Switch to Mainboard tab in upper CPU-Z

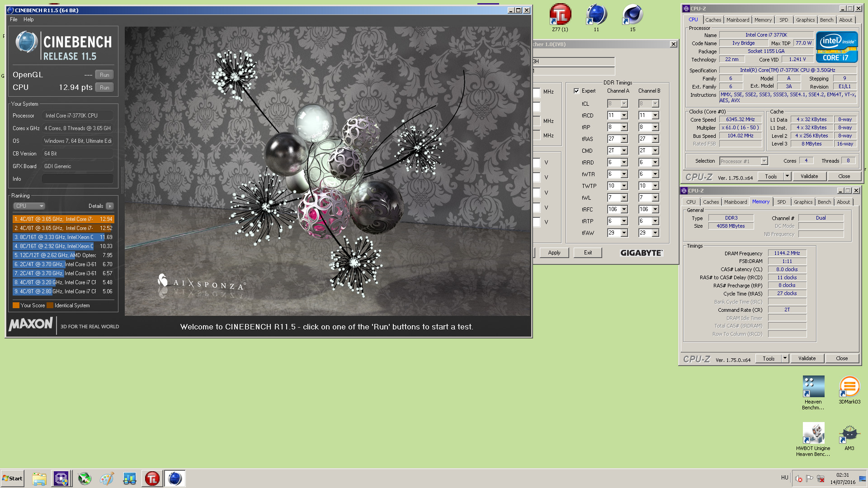point(738,20)
